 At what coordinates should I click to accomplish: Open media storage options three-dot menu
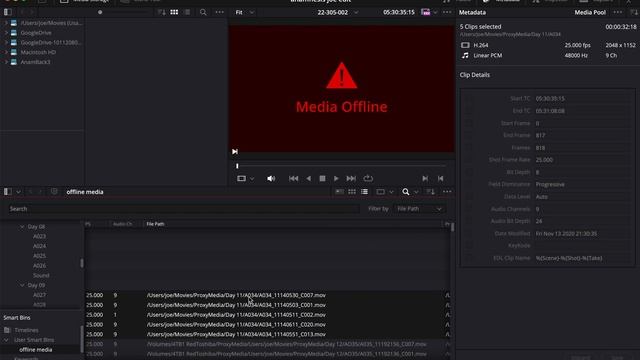(x=220, y=12)
